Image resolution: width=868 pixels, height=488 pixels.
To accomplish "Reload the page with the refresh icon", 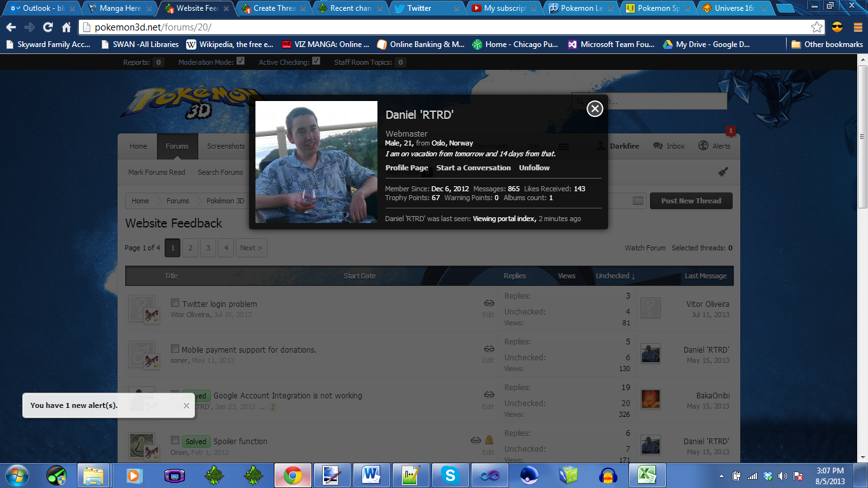I will coord(48,27).
